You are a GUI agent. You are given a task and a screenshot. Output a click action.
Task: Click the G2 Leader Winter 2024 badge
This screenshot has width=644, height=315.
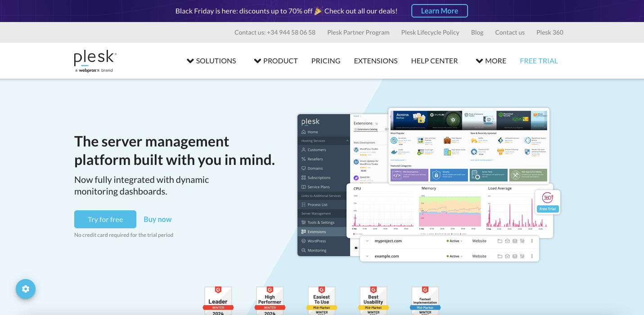218,301
